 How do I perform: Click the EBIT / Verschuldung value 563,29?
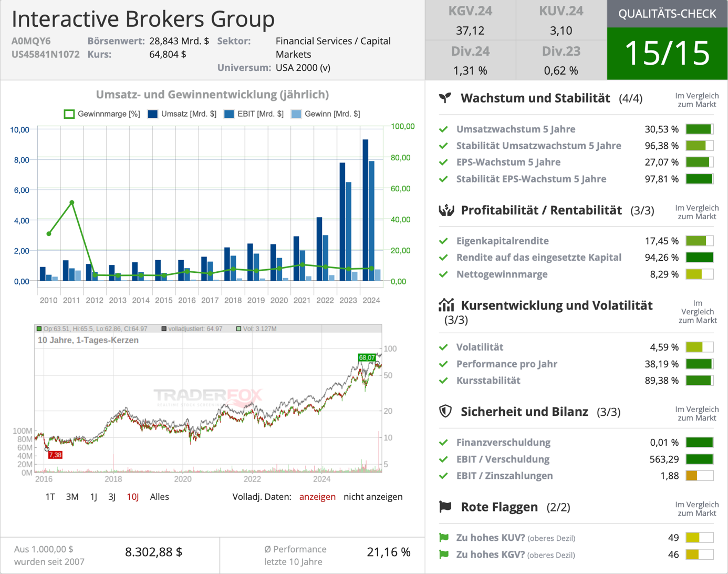click(x=664, y=459)
